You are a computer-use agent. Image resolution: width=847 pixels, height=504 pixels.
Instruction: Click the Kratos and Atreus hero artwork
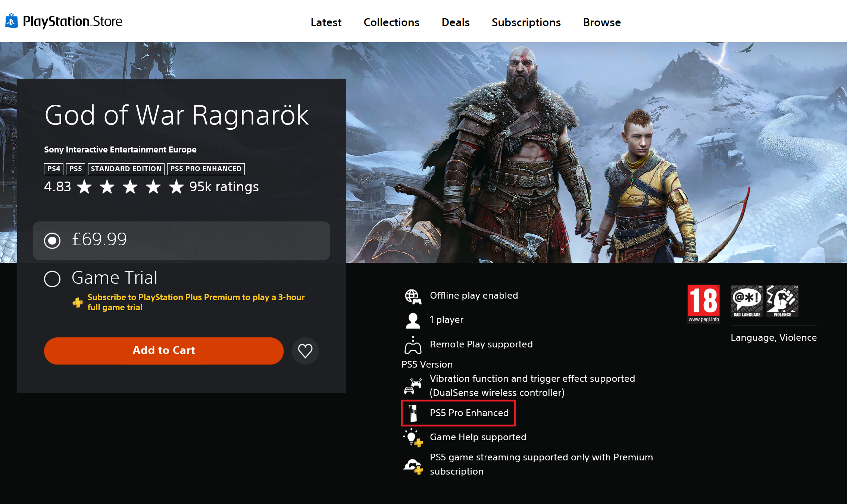596,152
